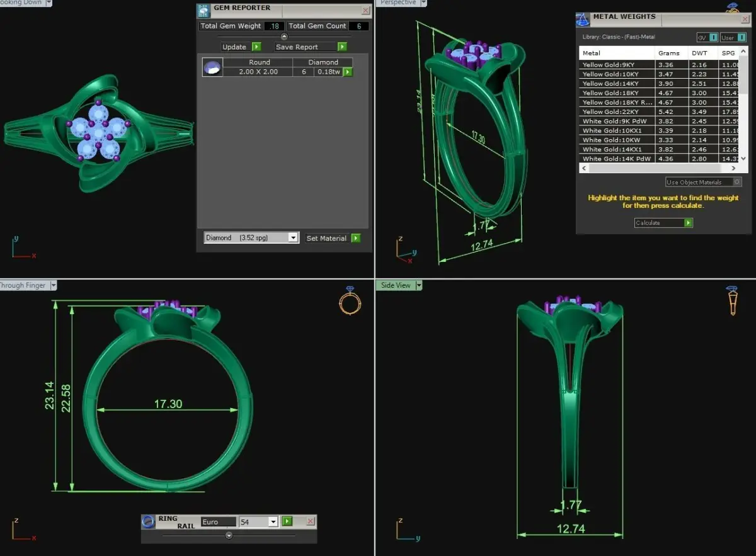
Task: Click the round gem thumbnail in Gem Reporter
Action: pos(212,67)
